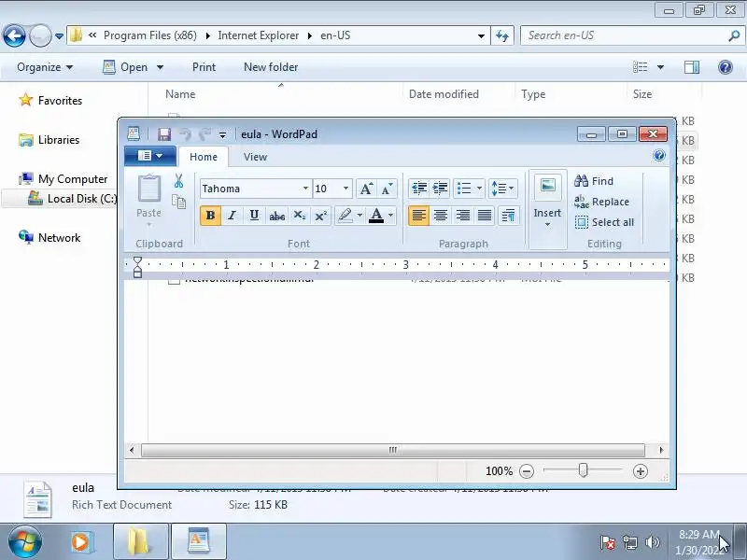Click WordPad zoom out minus button
This screenshot has height=560, width=747.
527,471
